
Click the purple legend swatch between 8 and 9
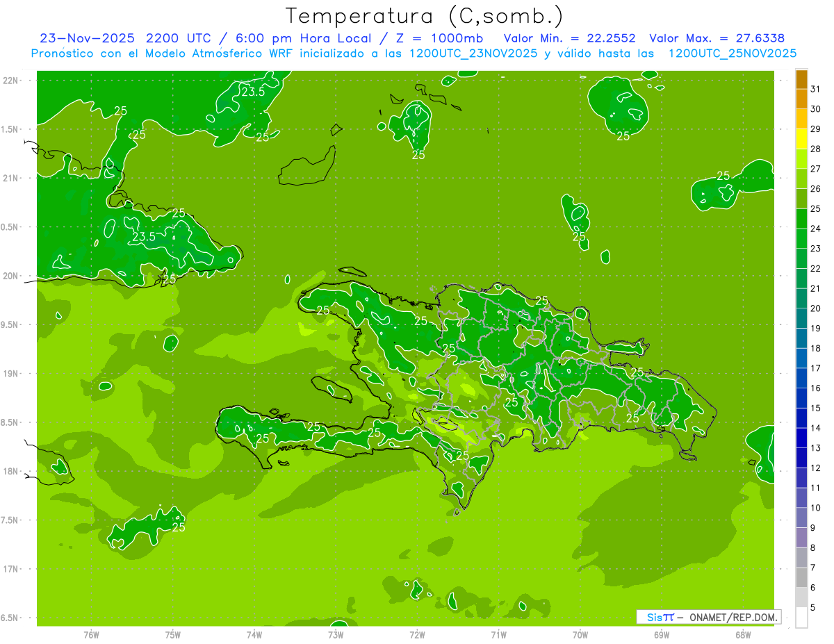click(801, 538)
